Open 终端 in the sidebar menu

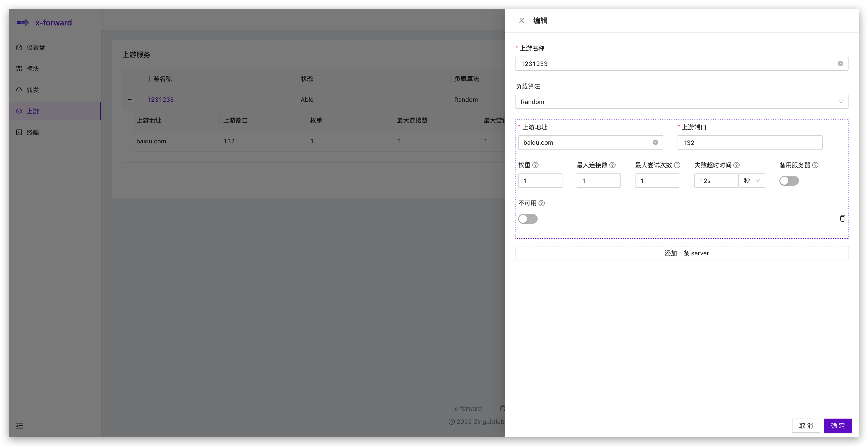55,132
